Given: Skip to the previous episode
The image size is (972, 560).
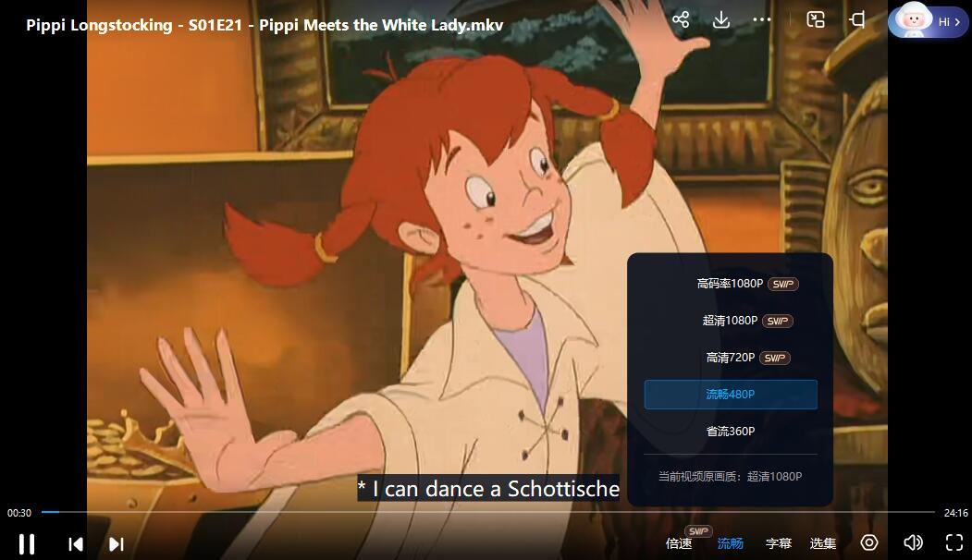Looking at the screenshot, I should (76, 544).
